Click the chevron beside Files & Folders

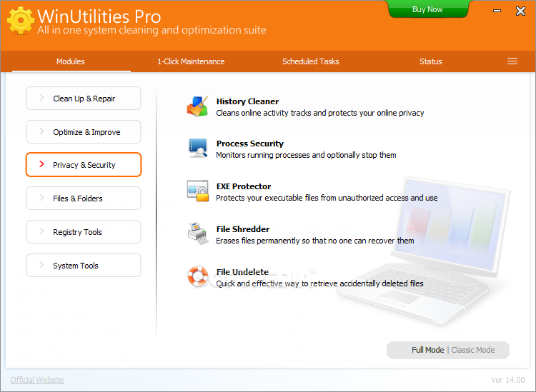click(41, 197)
